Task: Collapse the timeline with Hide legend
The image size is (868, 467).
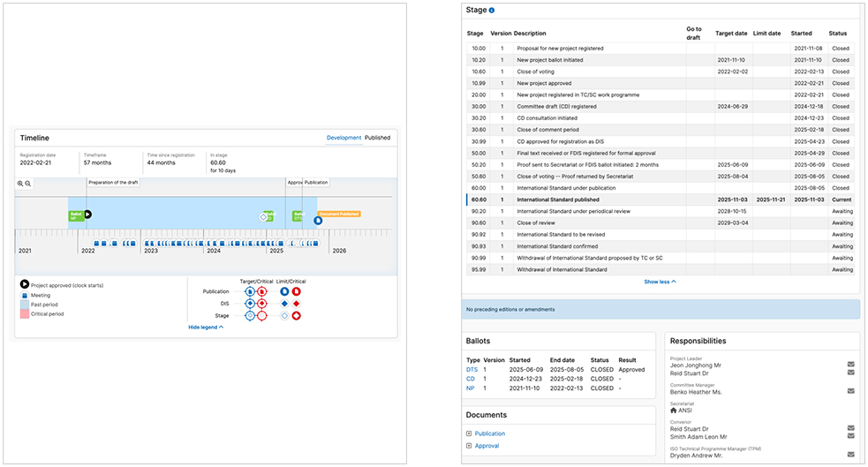Action: pos(206,328)
